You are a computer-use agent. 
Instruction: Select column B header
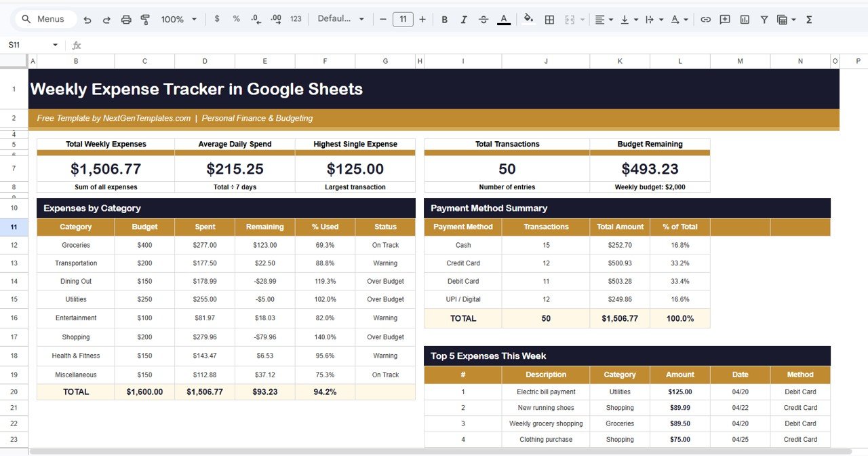point(76,61)
